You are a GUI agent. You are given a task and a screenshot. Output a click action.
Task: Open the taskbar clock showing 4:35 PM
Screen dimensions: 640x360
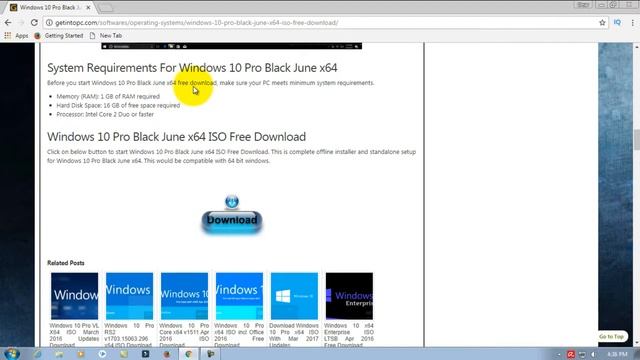click(x=617, y=354)
